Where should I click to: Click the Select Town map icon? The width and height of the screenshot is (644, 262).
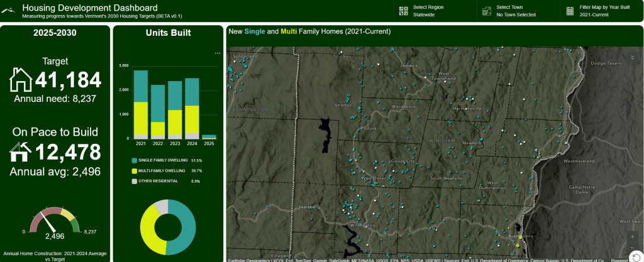tap(486, 11)
